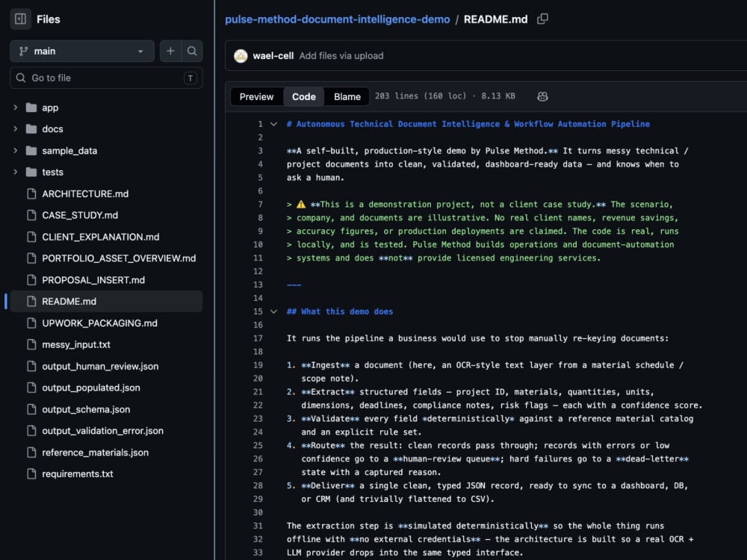Open the app folder

coord(50,108)
